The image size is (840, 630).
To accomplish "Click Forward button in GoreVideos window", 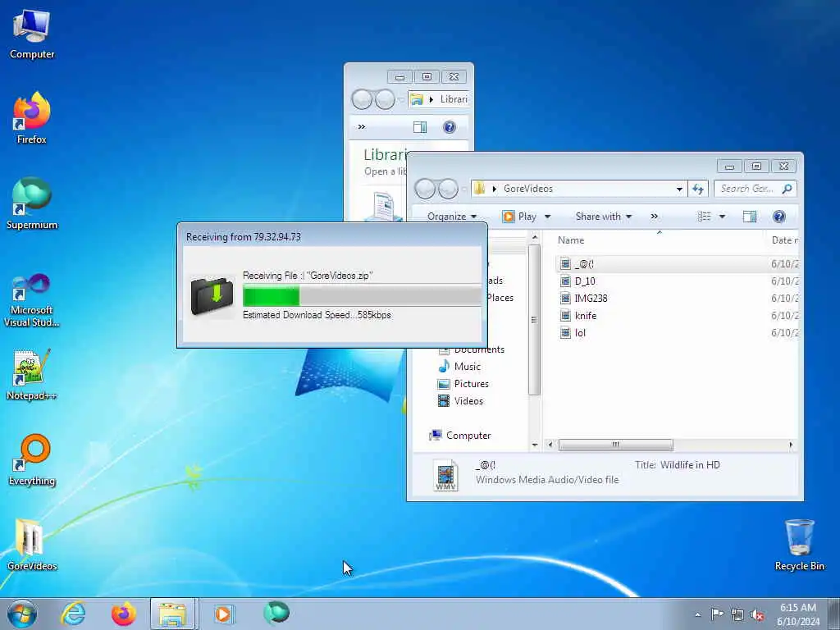I will click(449, 189).
